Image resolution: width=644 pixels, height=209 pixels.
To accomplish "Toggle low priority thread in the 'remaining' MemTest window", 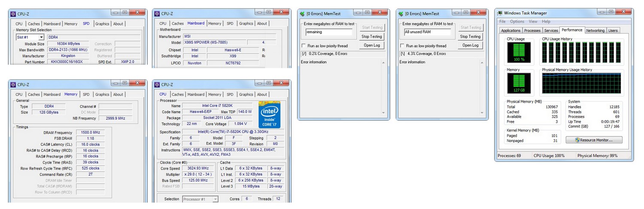I will point(304,46).
